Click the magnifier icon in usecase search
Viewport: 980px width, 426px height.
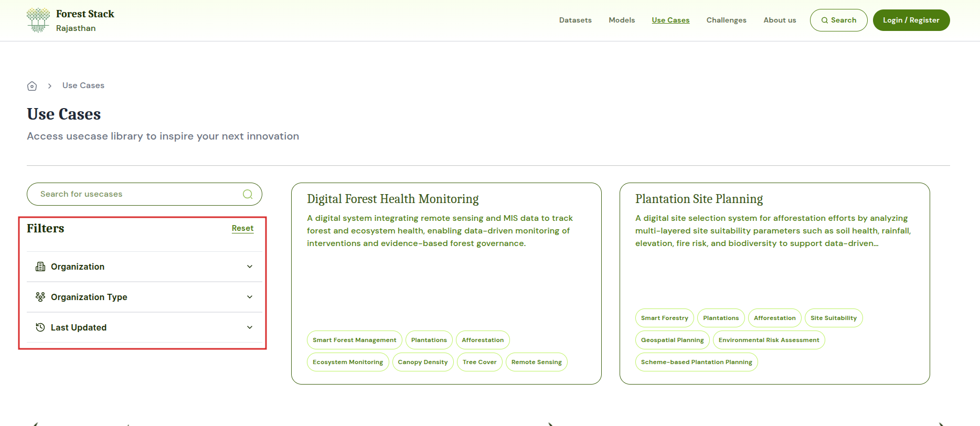click(248, 194)
